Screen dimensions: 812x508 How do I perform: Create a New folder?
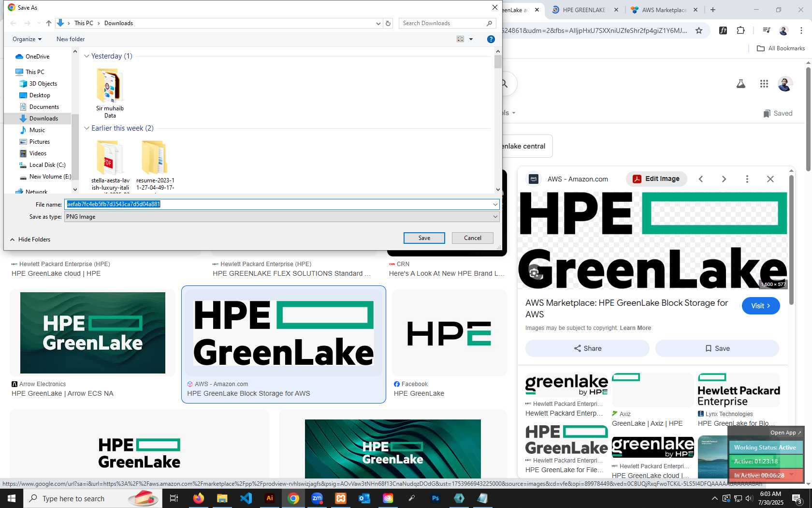click(x=71, y=39)
